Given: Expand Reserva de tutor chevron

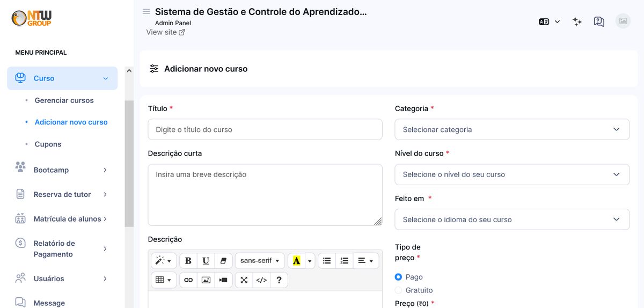Looking at the screenshot, I should pyautogui.click(x=105, y=195).
